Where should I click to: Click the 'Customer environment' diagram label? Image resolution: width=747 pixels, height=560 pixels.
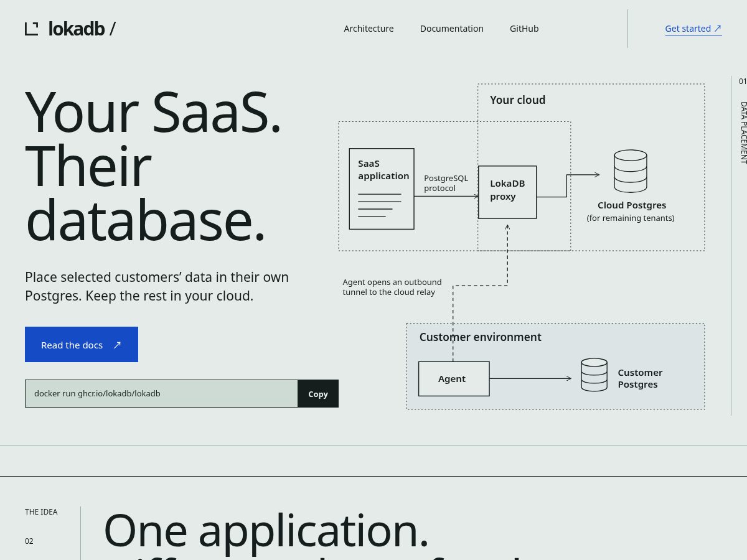click(x=481, y=337)
